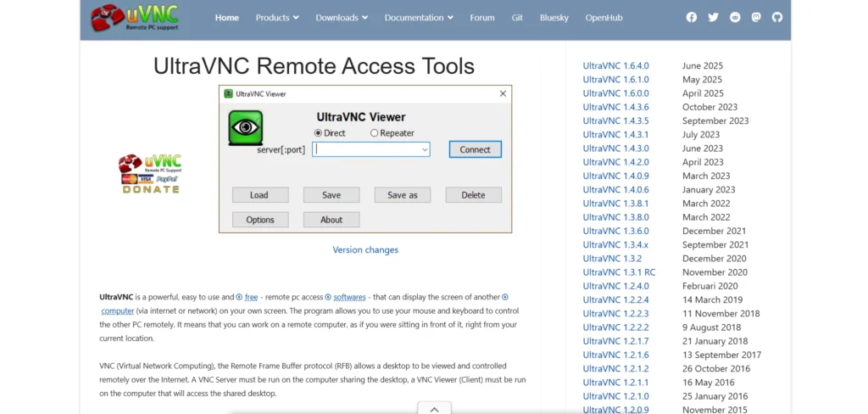Open the OpenHub nav item
This screenshot has height=414, width=868.
(604, 18)
